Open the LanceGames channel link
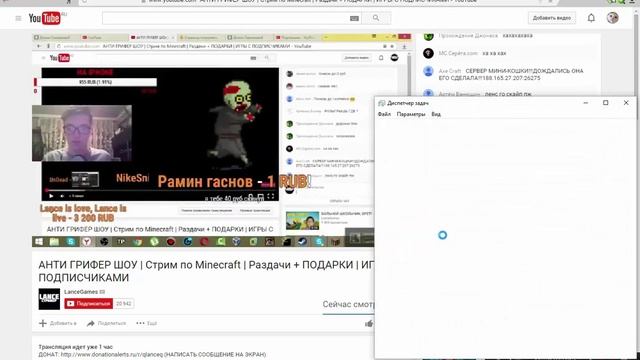640x360 pixels. point(81,292)
